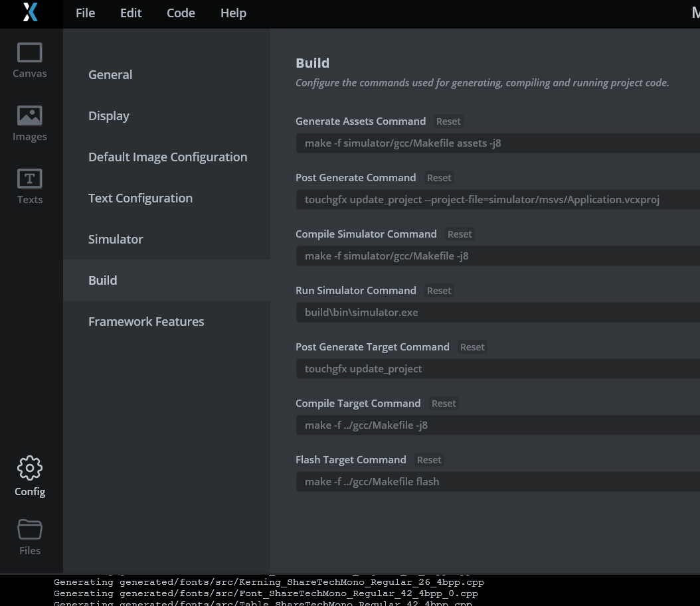Click the TouchGFX logo
The height and width of the screenshot is (606, 700).
(x=29, y=13)
